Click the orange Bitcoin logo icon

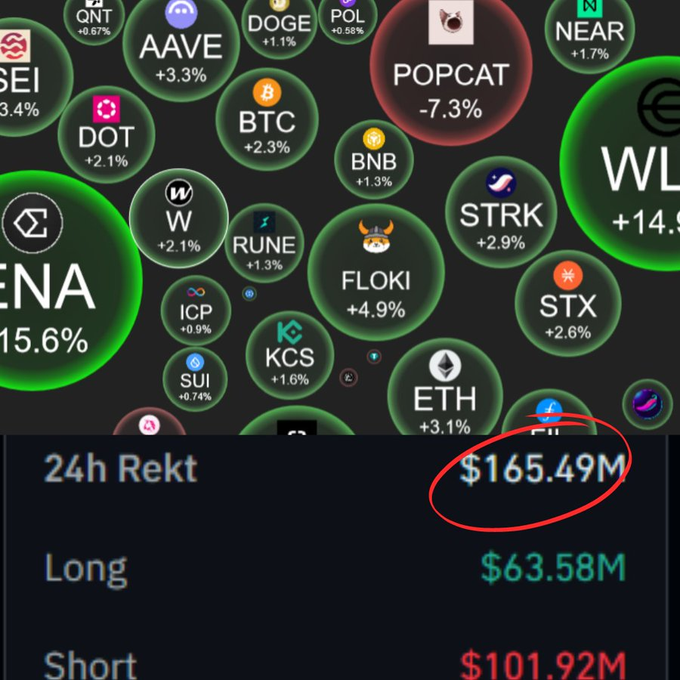point(267,93)
